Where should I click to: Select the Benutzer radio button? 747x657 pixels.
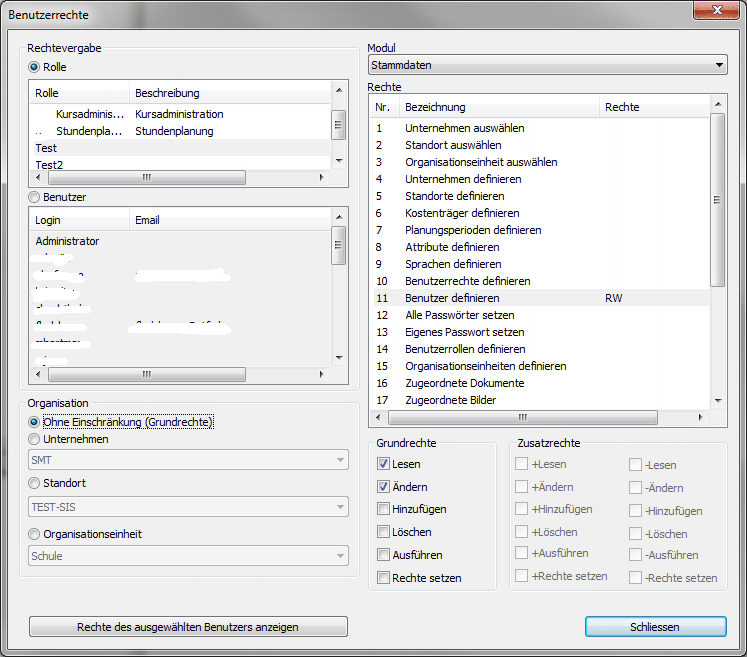[x=35, y=197]
